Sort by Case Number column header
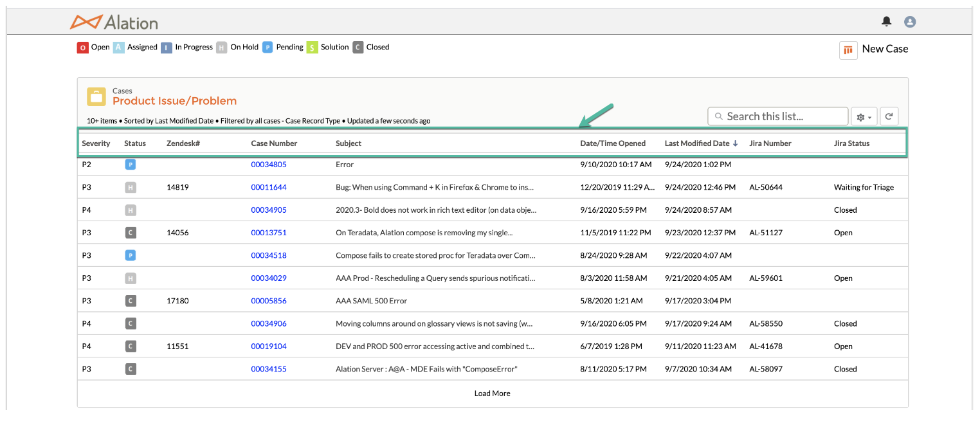 point(274,143)
